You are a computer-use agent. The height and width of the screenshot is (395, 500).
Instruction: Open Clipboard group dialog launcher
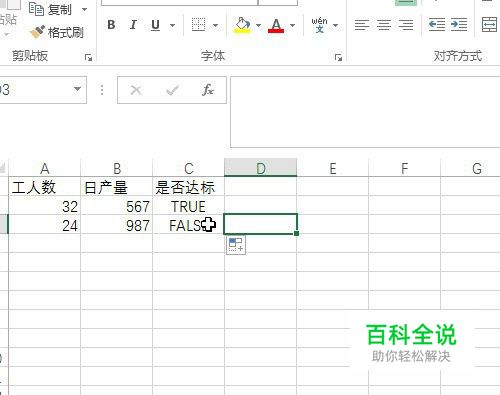(x=88, y=58)
